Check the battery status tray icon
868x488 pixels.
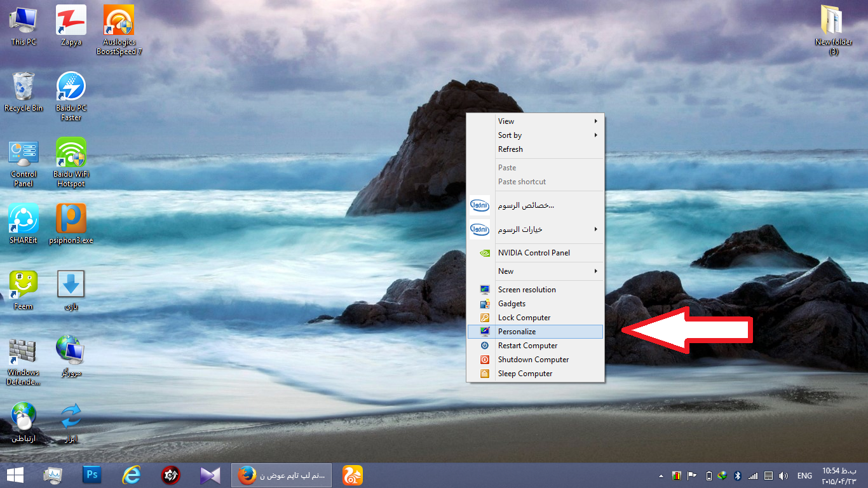tap(709, 475)
